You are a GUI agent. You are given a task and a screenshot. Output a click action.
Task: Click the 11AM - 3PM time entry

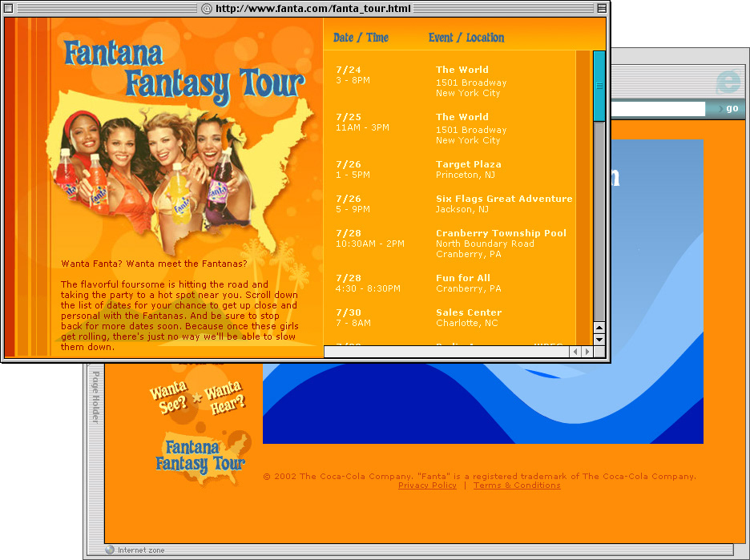tap(362, 127)
